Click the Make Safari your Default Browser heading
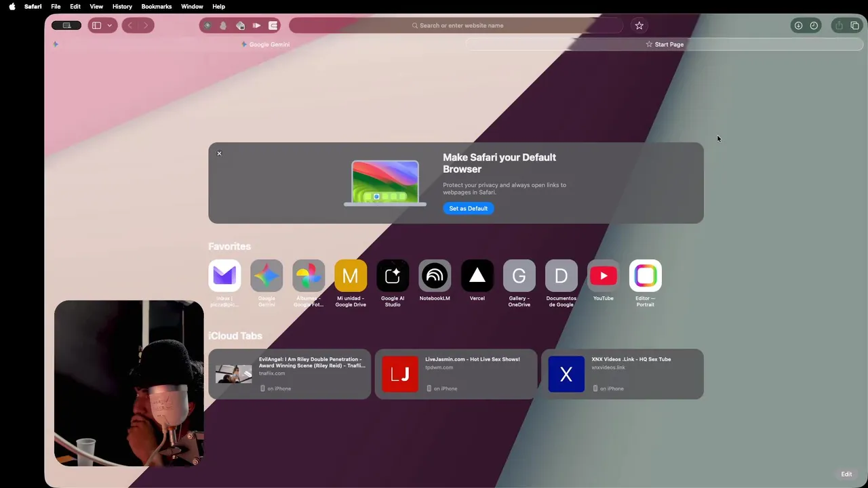The image size is (868, 488). pos(500,163)
